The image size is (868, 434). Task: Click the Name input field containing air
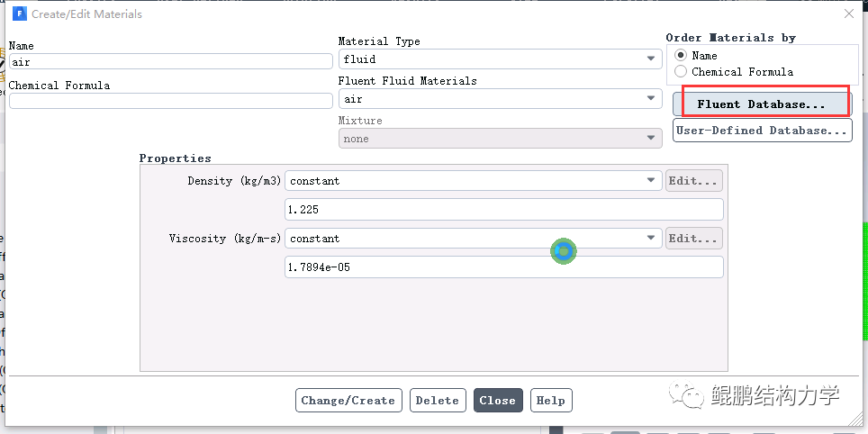[x=170, y=61]
